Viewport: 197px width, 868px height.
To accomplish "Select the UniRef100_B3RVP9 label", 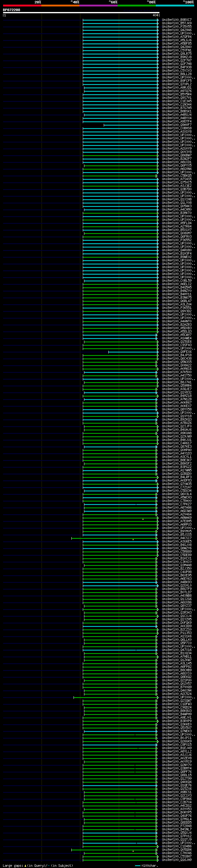I will click(177, 721).
